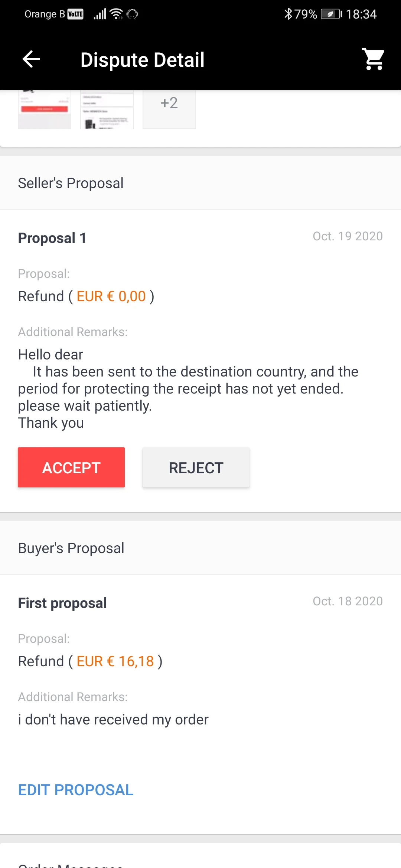Accept the seller's Proposal 1

click(71, 467)
